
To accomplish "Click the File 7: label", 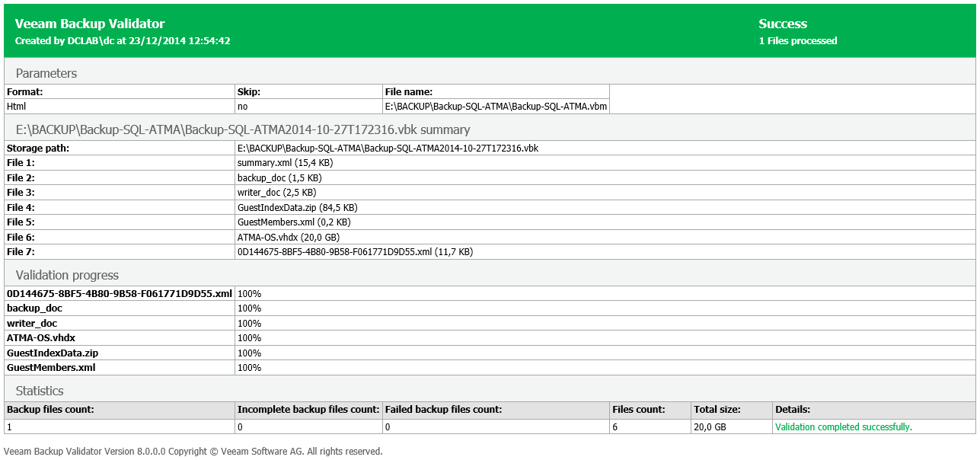I will point(21,251).
